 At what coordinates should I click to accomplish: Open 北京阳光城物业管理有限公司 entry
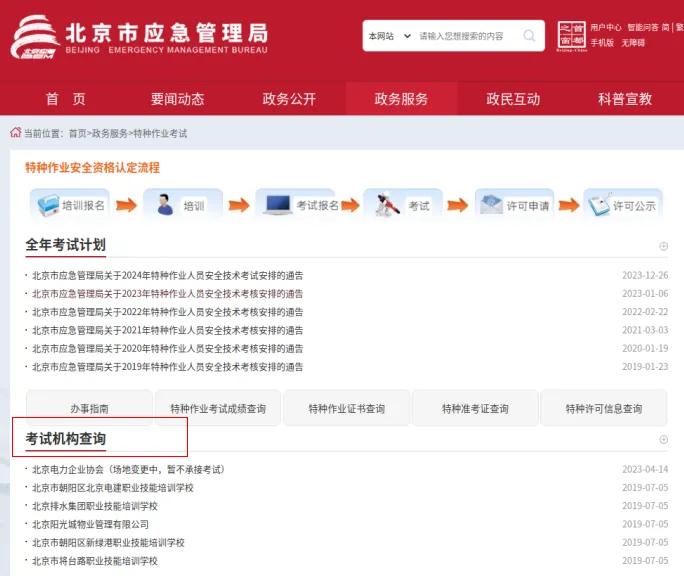tap(90, 525)
